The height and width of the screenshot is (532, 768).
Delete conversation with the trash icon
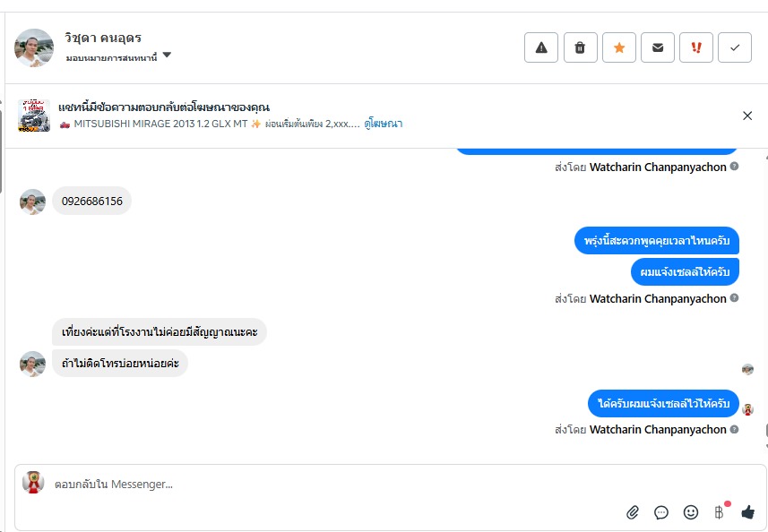[580, 48]
